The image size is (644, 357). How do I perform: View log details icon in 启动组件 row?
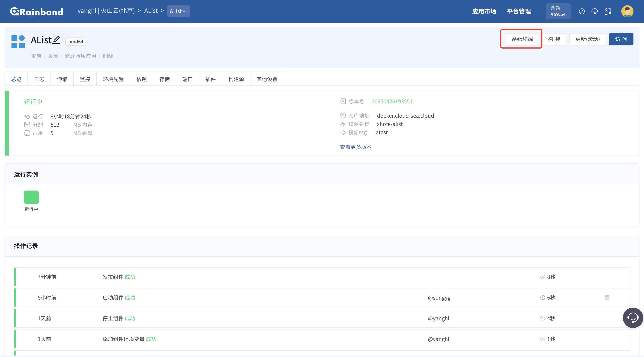click(x=607, y=297)
